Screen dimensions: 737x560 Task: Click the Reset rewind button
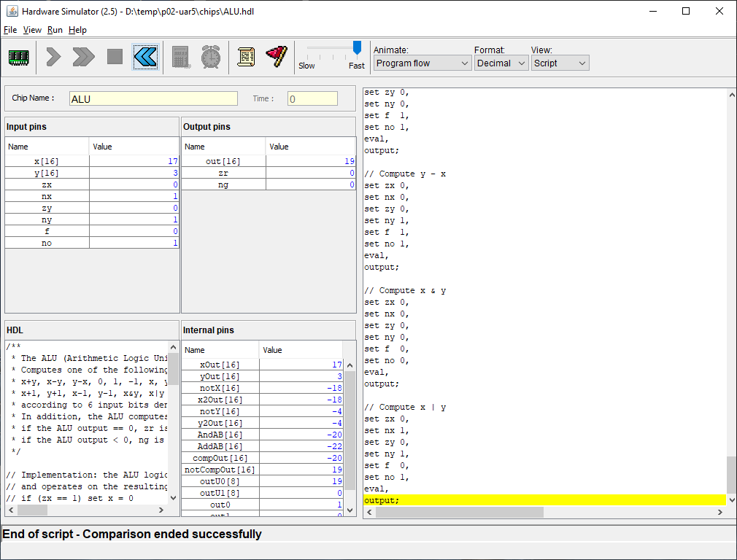coord(145,57)
